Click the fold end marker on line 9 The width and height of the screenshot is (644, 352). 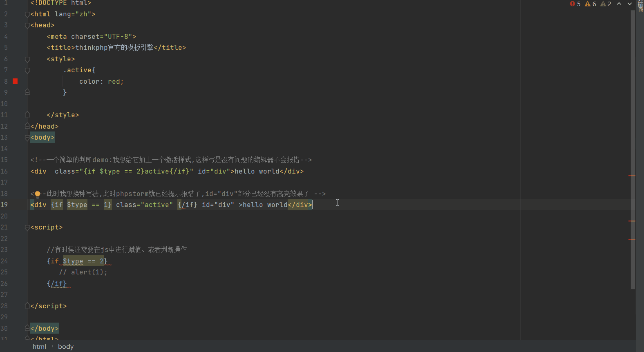[27, 93]
